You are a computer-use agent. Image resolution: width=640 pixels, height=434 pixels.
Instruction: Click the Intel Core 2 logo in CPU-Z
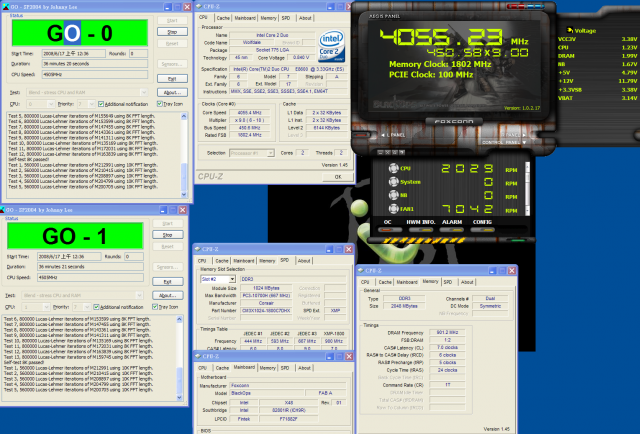coord(331,46)
